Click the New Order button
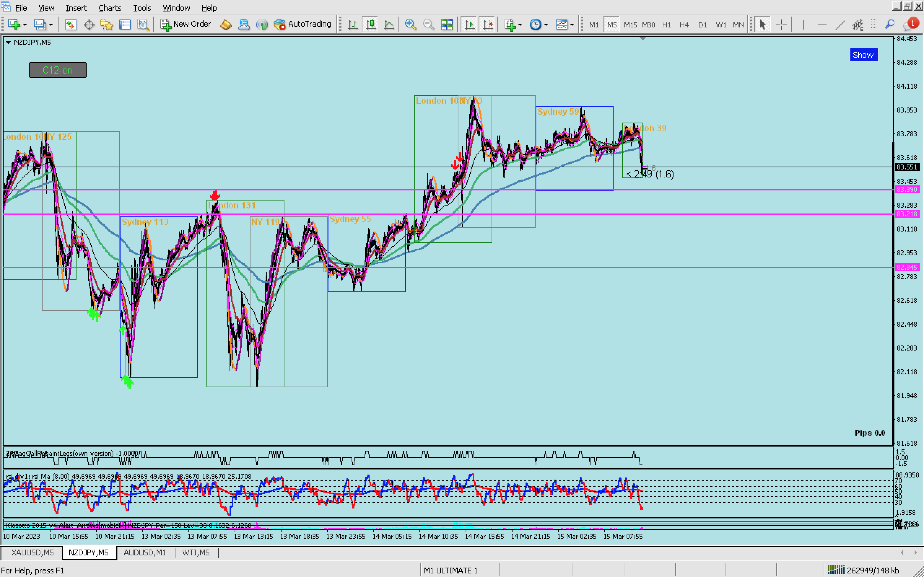This screenshot has width=924, height=577. (186, 25)
